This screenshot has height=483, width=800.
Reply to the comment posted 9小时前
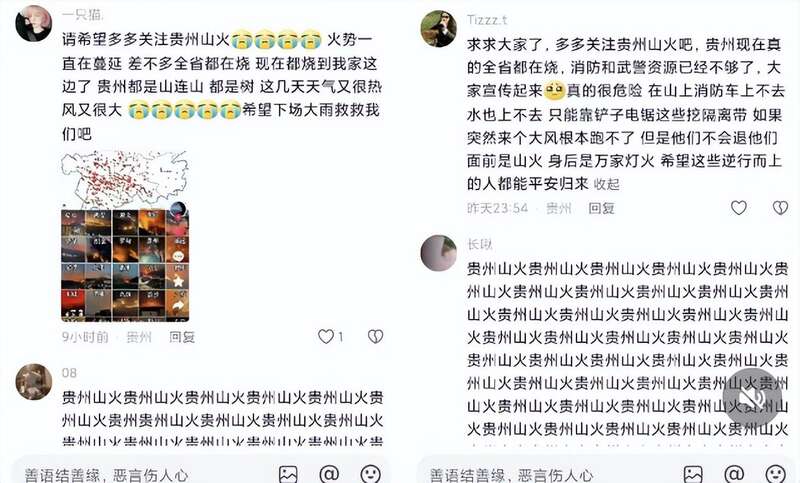point(182,337)
